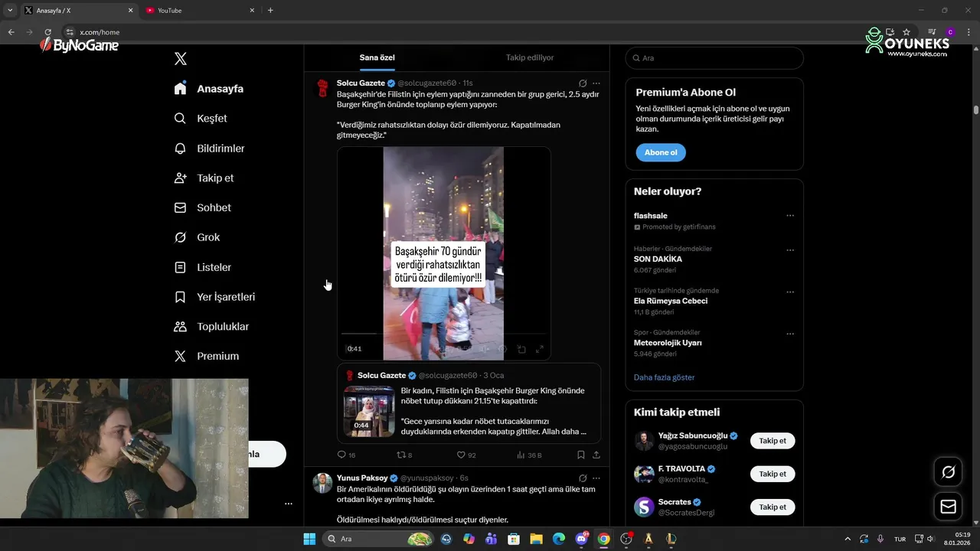
Task: Open more options for Meteorolojik Uyarı trend
Action: tap(790, 334)
